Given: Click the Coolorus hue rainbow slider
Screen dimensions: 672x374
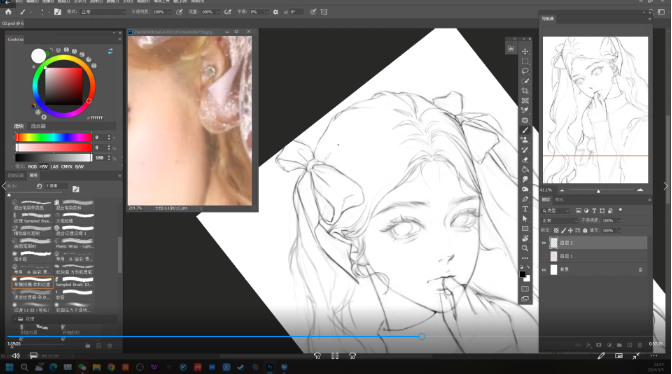Looking at the screenshot, I should click(x=54, y=137).
